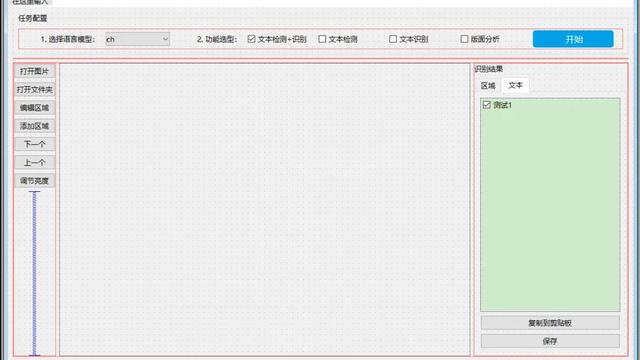Click the 测试1 text in results list

[502, 105]
